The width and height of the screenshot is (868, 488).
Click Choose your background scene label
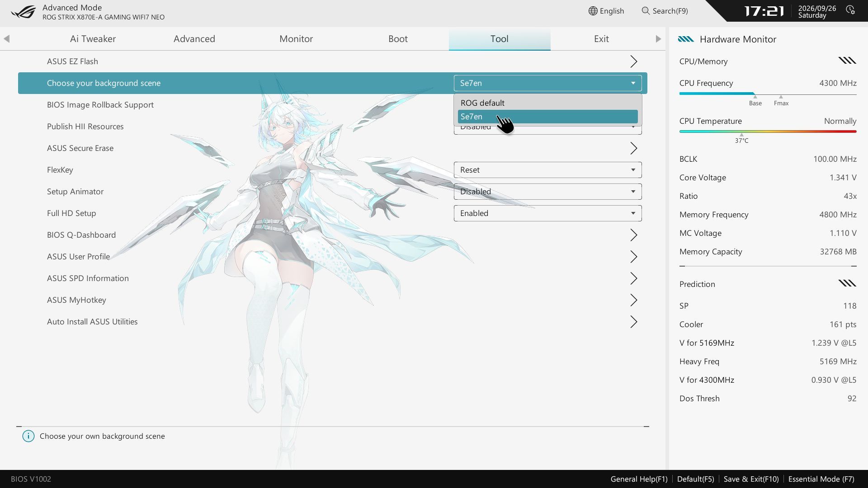click(x=104, y=83)
